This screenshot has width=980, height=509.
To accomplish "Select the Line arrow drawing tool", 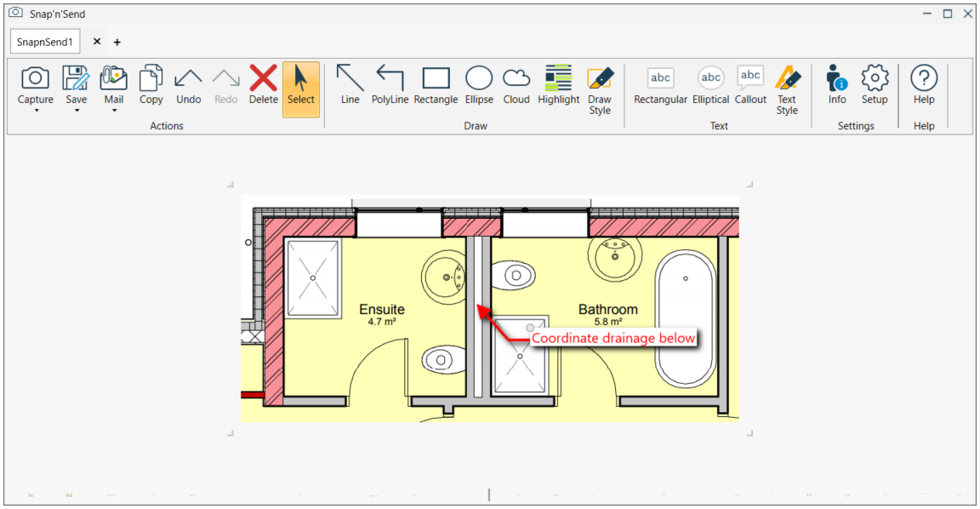I will [x=350, y=86].
